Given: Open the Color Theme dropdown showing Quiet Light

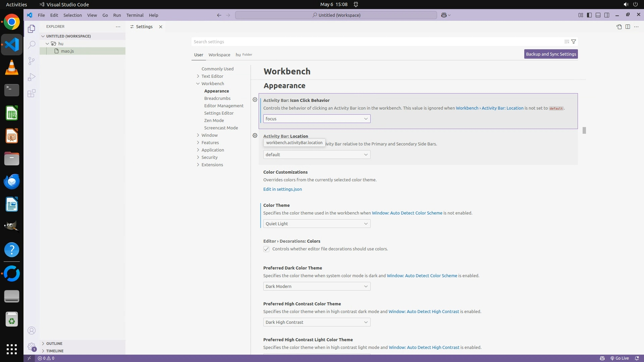Looking at the screenshot, I should click(317, 224).
